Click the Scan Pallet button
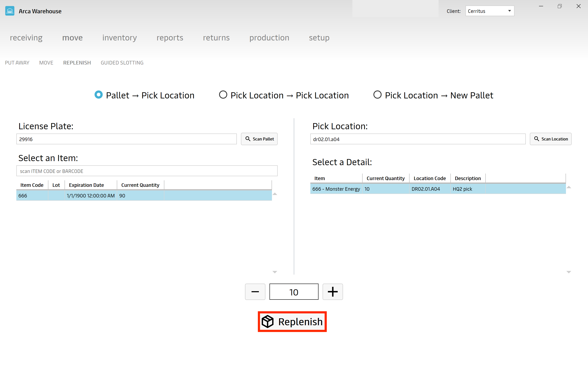Viewport: 588px width, 392px height. (x=259, y=139)
